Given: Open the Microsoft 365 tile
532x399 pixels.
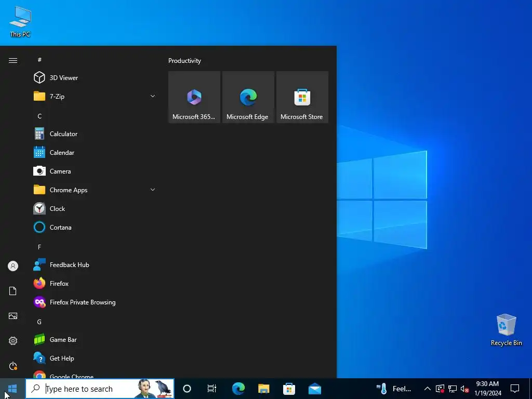Looking at the screenshot, I should [194, 97].
